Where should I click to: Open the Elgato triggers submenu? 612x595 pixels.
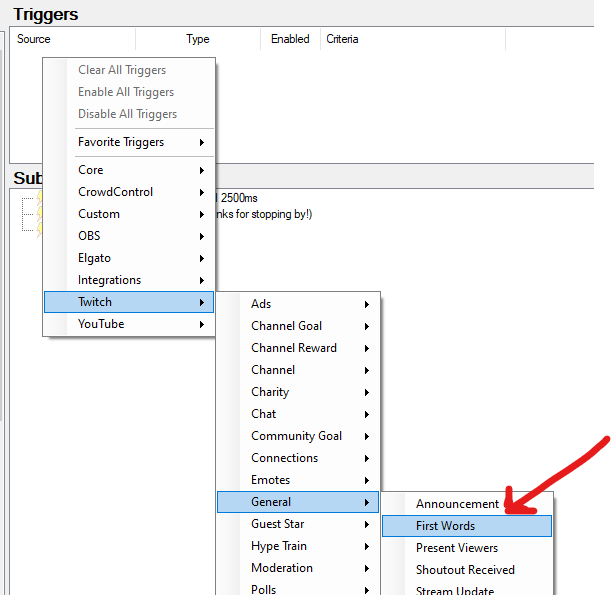pyautogui.click(x=95, y=258)
